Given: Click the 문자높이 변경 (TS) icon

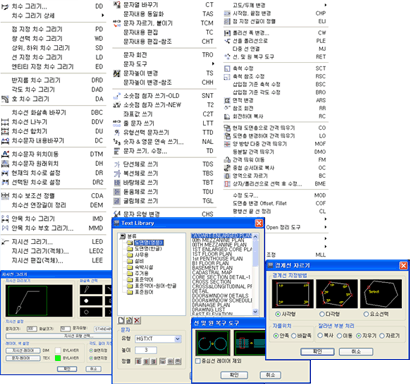Looking at the screenshot, I should [x=117, y=73].
